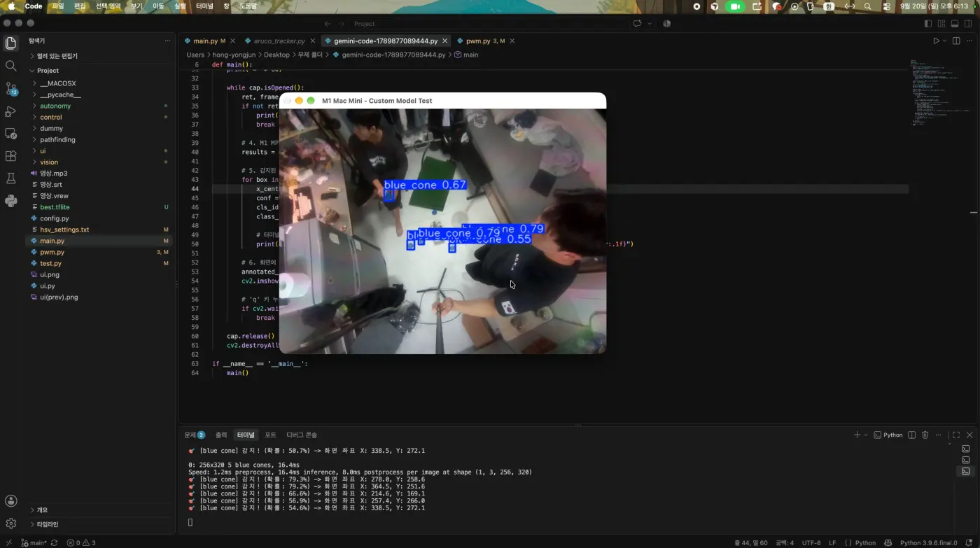Close the terminal panel with X
This screenshot has width=980, height=548.
click(x=969, y=435)
